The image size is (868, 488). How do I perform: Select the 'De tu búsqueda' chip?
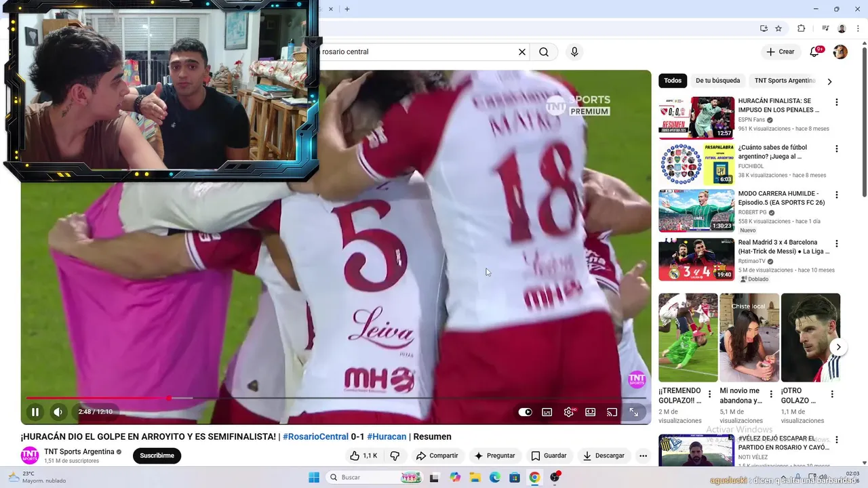click(717, 81)
